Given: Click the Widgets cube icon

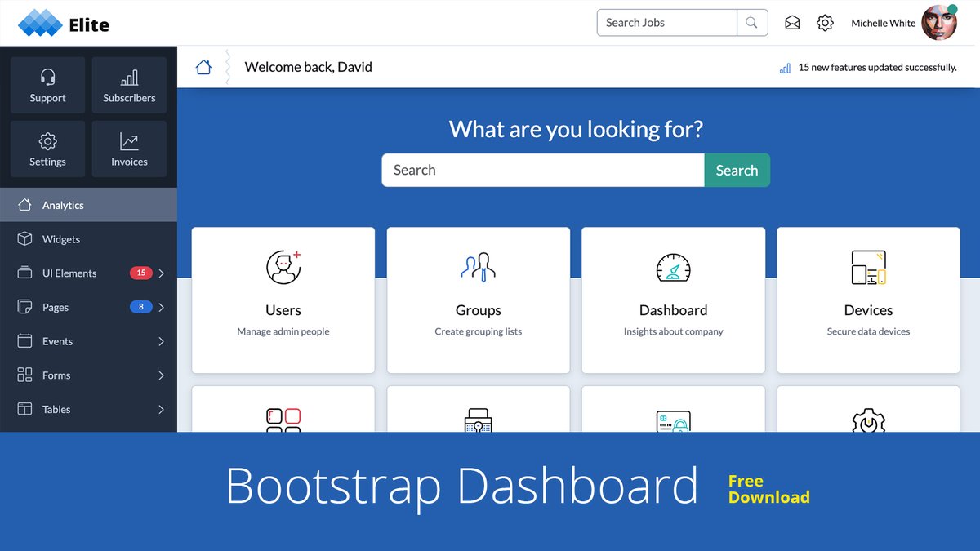Looking at the screenshot, I should pos(25,239).
